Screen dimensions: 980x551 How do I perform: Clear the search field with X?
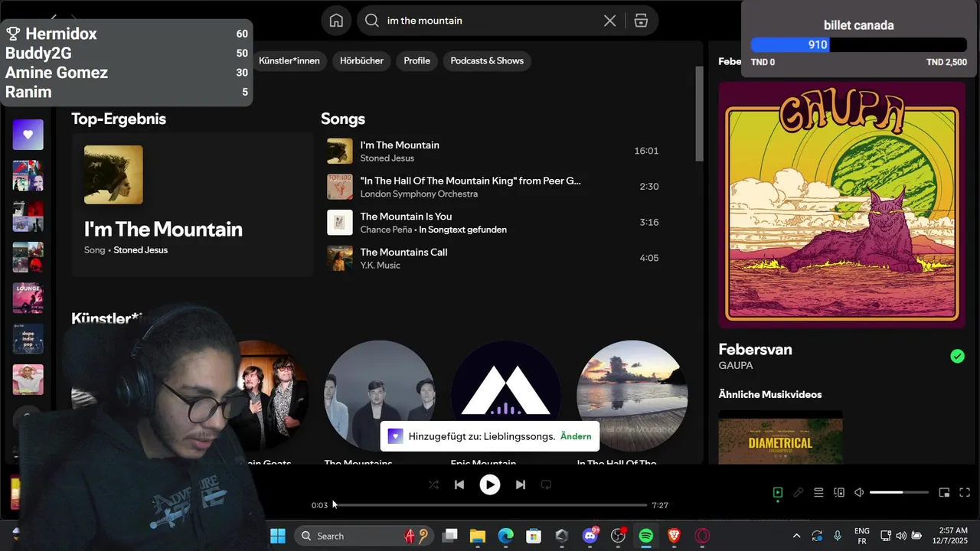tap(609, 21)
